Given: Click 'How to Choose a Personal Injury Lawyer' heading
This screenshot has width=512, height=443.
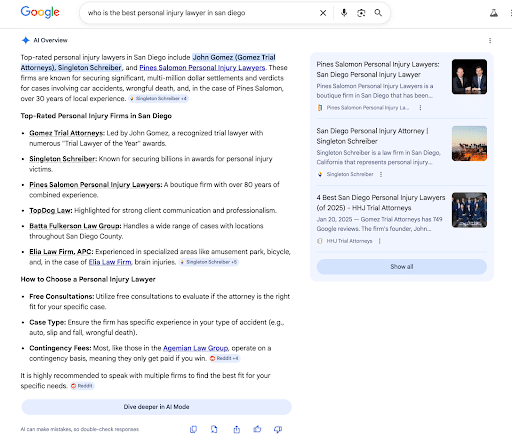Looking at the screenshot, I should pyautogui.click(x=88, y=279).
